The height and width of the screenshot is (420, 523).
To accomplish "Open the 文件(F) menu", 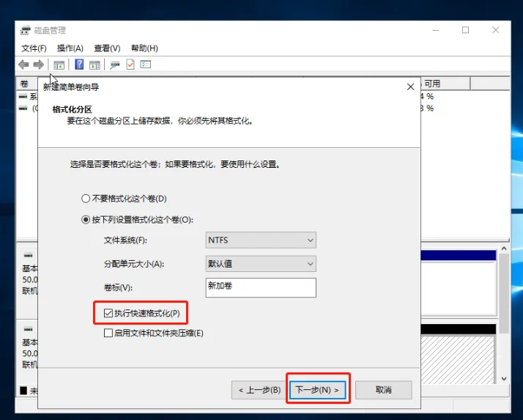I will pyautogui.click(x=34, y=48).
